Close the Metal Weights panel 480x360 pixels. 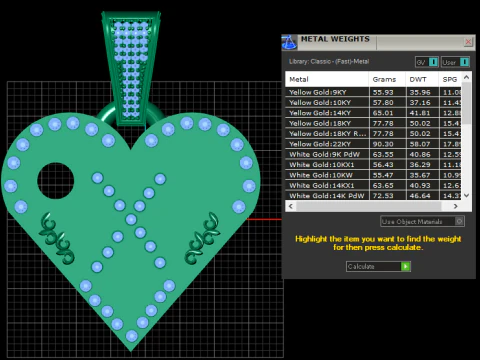click(468, 42)
